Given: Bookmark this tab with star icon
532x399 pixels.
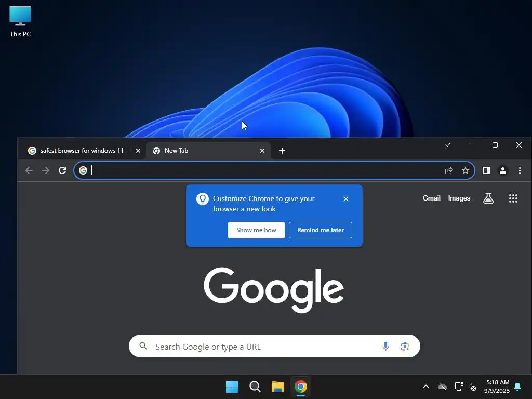Looking at the screenshot, I should click(465, 170).
